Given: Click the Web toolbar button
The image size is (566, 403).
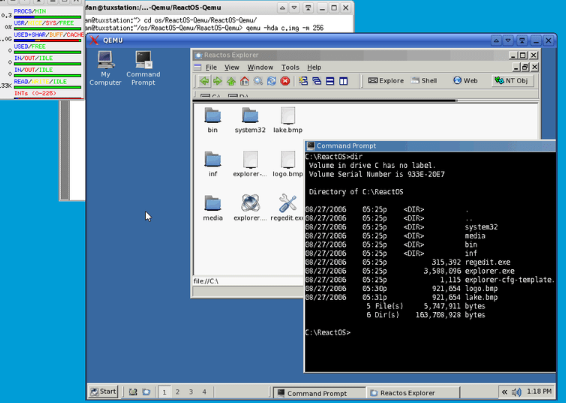Looking at the screenshot, I should 466,81.
